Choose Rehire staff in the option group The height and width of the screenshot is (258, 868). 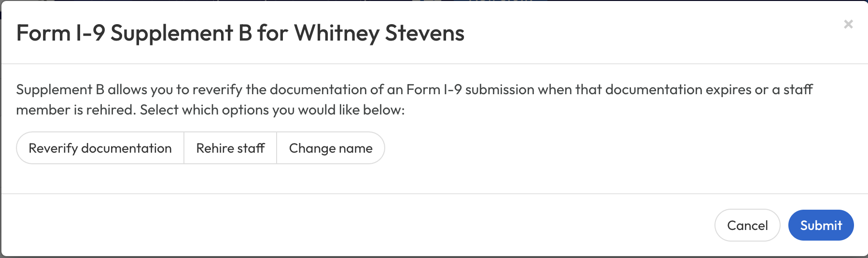[x=230, y=148]
